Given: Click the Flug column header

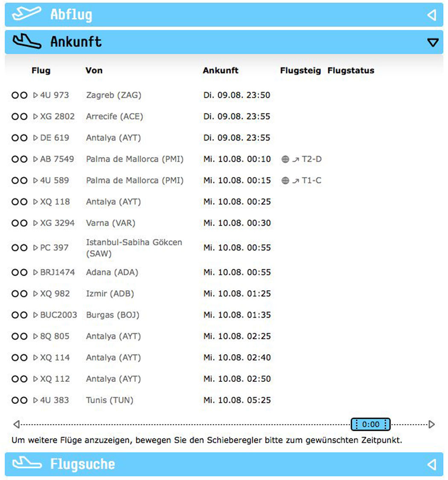Looking at the screenshot, I should pos(41,71).
